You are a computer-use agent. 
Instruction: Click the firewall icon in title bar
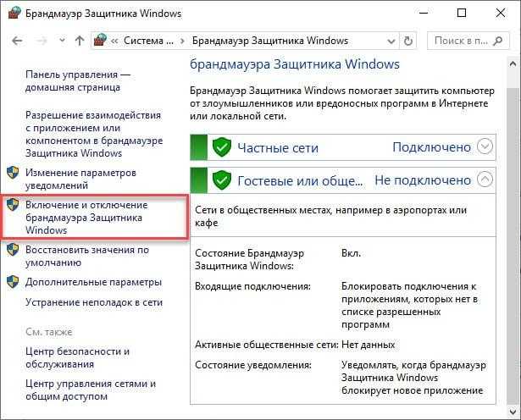[x=14, y=13]
